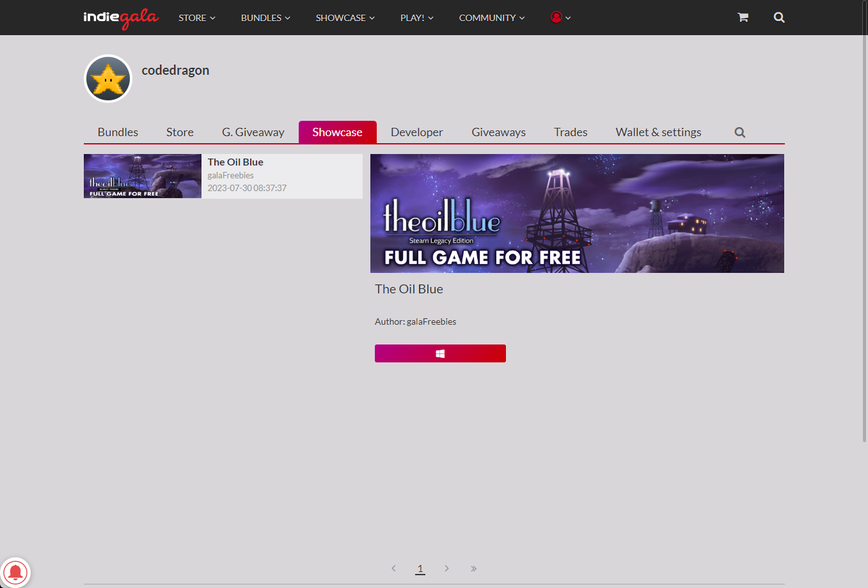Switch to the Bundles tab
Screen dimensions: 868x588
[x=118, y=132]
